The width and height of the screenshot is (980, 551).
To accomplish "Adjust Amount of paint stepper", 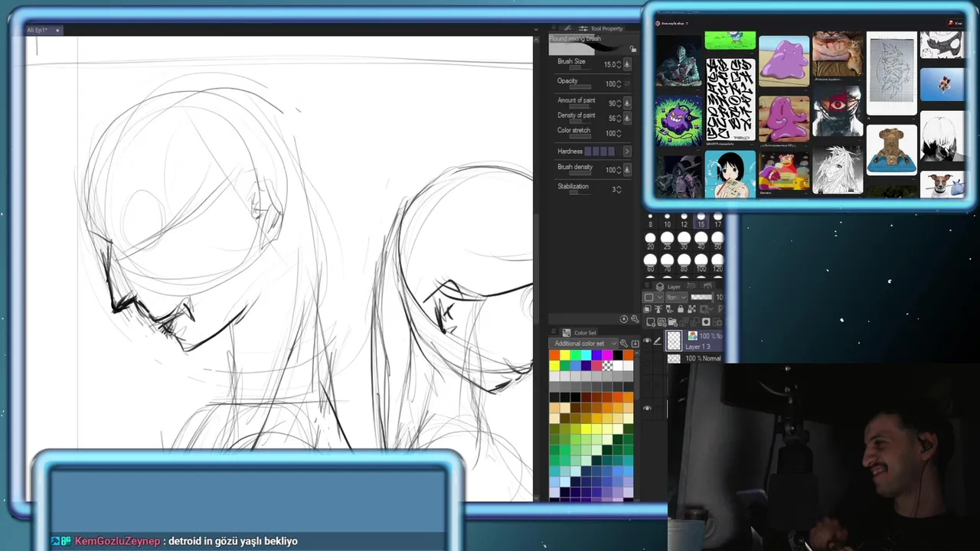I will coord(619,103).
